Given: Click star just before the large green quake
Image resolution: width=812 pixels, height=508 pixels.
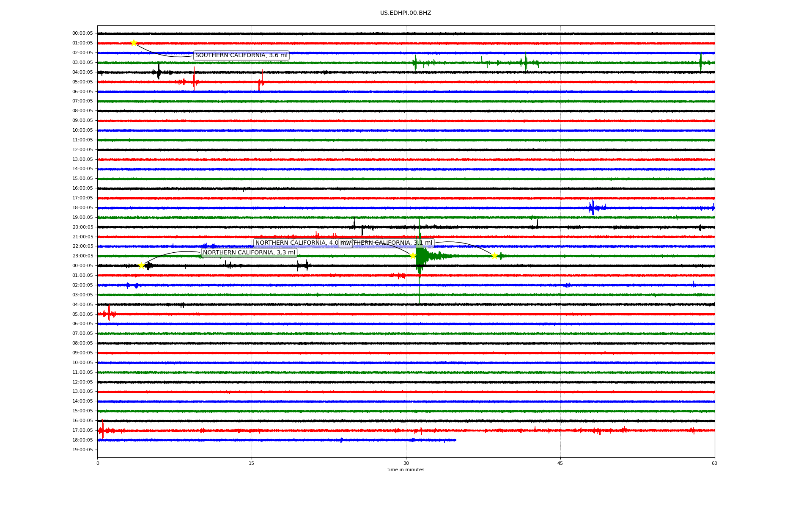Looking at the screenshot, I should (413, 256).
